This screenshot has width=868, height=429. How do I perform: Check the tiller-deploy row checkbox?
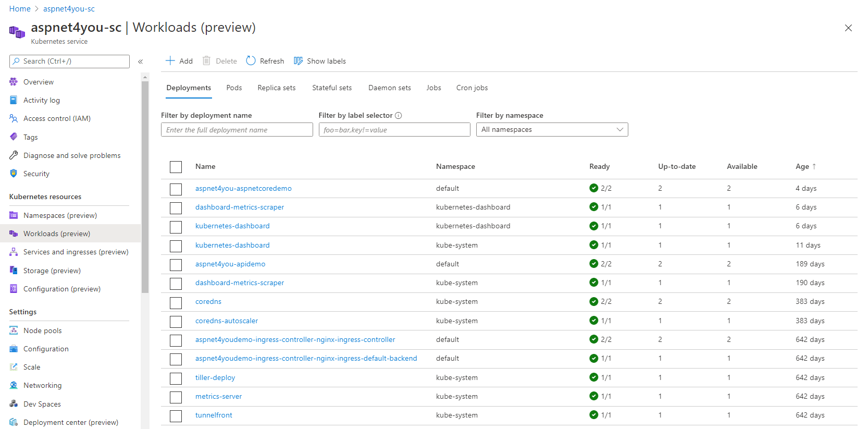(176, 378)
